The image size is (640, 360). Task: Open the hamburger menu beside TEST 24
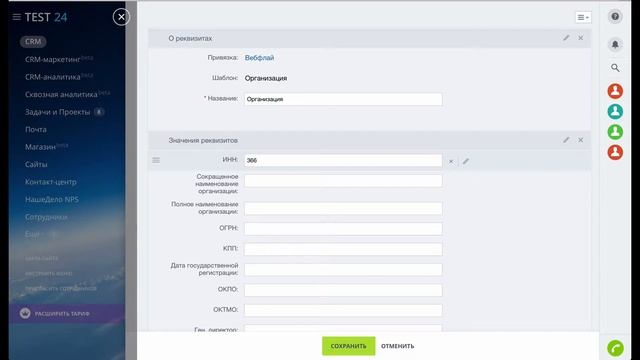tap(17, 17)
